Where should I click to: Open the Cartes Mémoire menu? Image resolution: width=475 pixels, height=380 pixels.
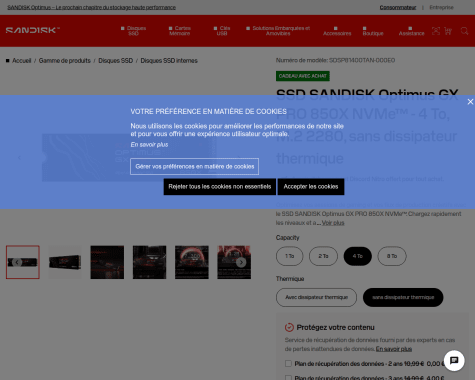pos(180,31)
